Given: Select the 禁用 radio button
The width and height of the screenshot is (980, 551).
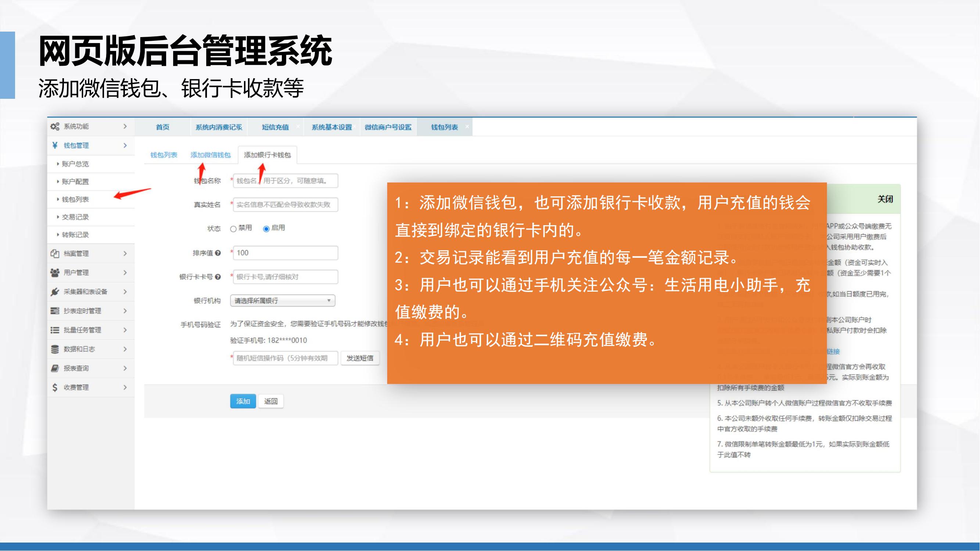Looking at the screenshot, I should 233,229.
